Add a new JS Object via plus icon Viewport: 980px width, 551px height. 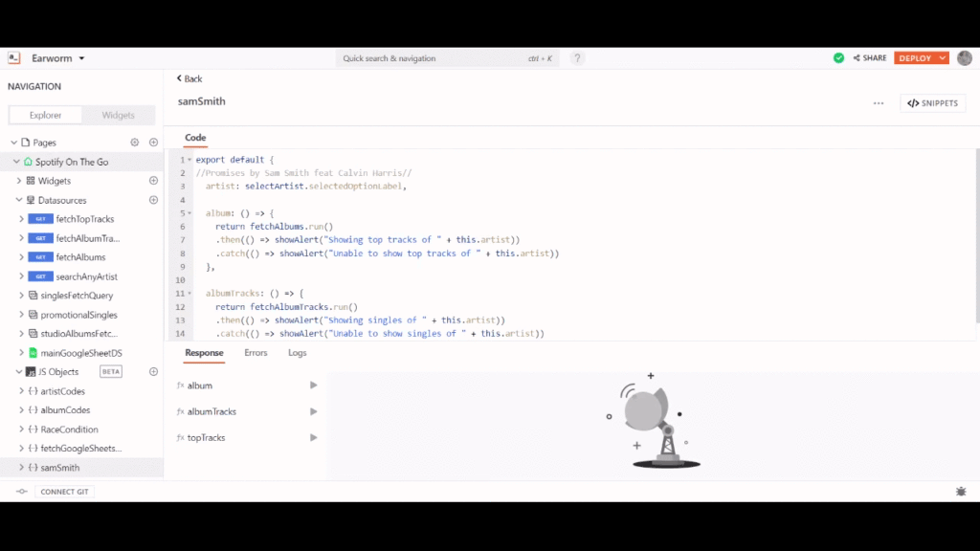coord(153,372)
